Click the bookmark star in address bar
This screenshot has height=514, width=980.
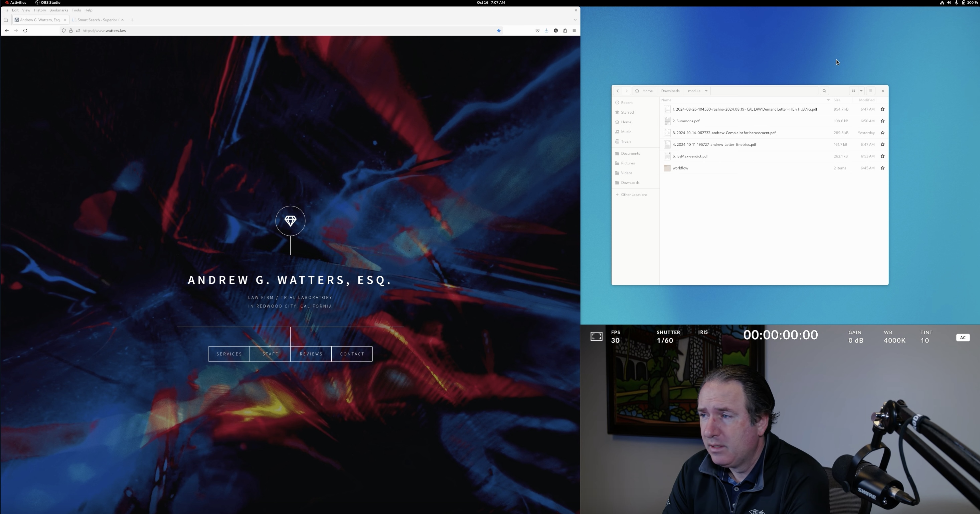pyautogui.click(x=499, y=30)
